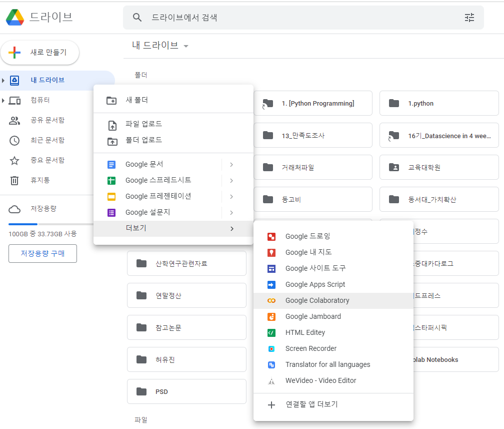Open the 거래처파일 folder
Screen dimensions: 504x429
pyautogui.click(x=313, y=167)
